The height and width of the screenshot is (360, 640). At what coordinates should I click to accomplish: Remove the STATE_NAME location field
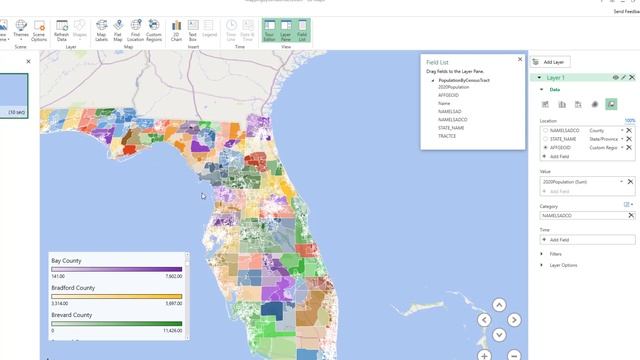pyautogui.click(x=629, y=139)
